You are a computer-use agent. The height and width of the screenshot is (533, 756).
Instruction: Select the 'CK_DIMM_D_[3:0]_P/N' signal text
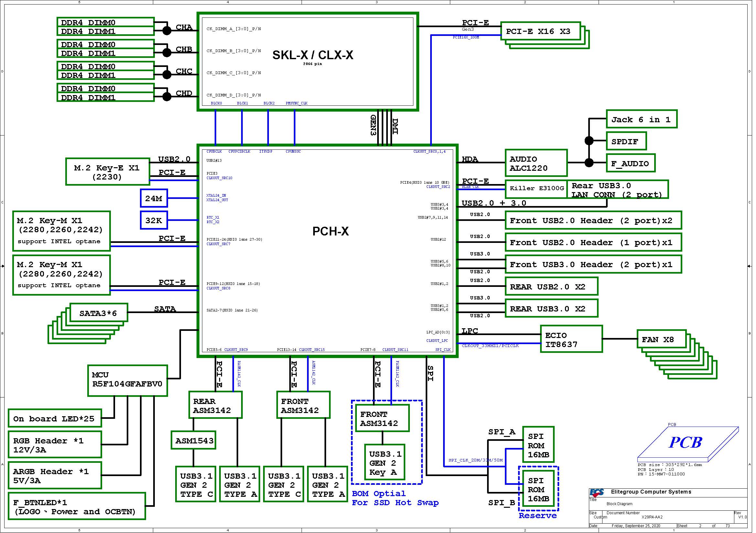pos(233,95)
